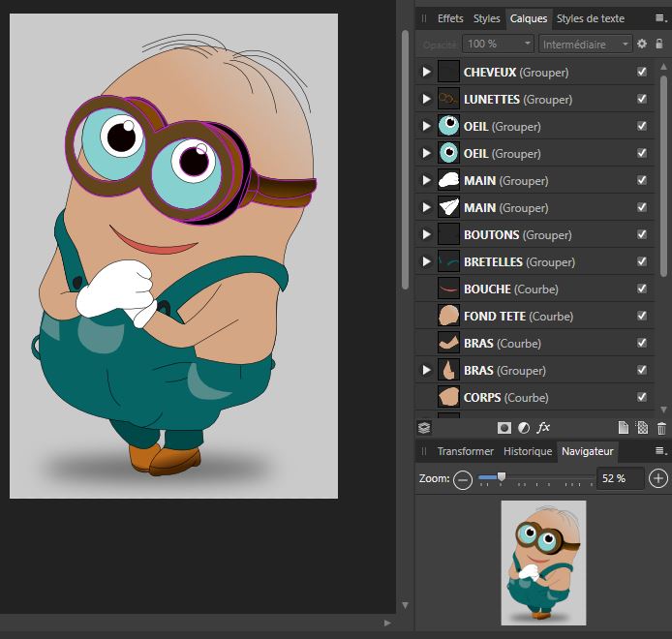Open the layer settings gear icon
This screenshot has height=639, width=672.
[642, 44]
